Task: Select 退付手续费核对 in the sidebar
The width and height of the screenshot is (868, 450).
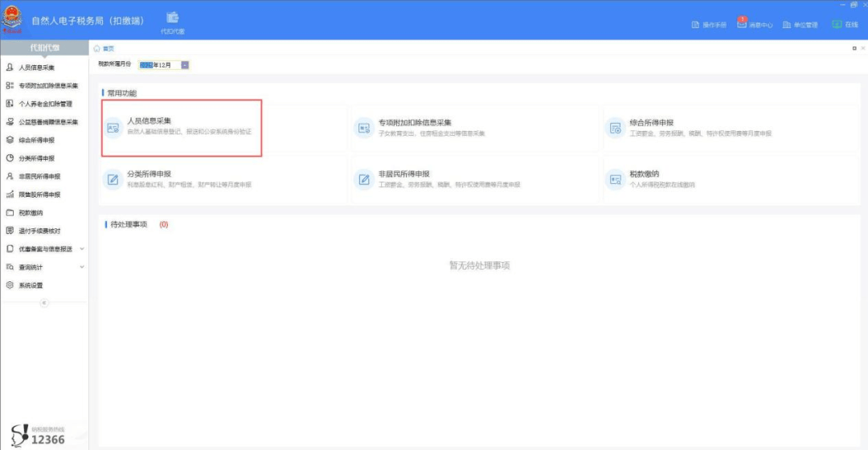Action: tap(39, 231)
